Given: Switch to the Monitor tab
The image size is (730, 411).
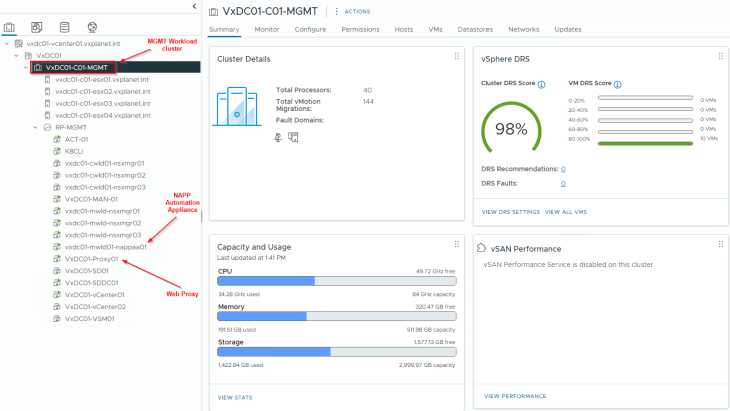Looking at the screenshot, I should tap(267, 29).
